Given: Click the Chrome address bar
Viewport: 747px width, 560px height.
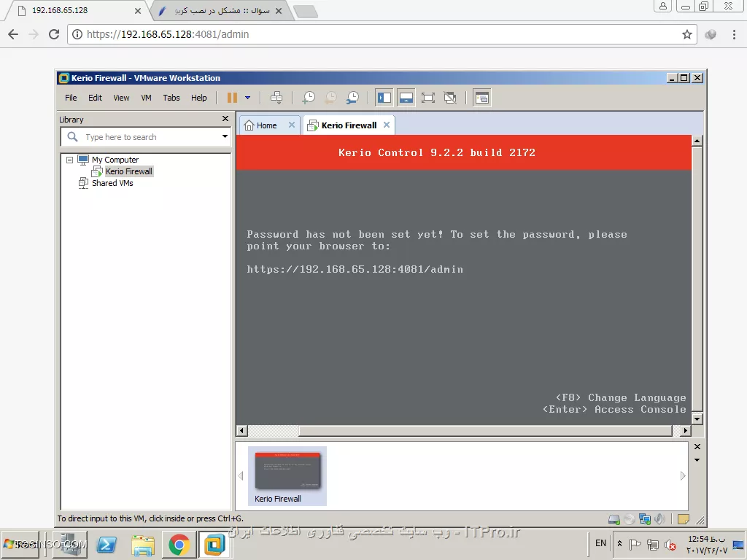Looking at the screenshot, I should (x=382, y=34).
